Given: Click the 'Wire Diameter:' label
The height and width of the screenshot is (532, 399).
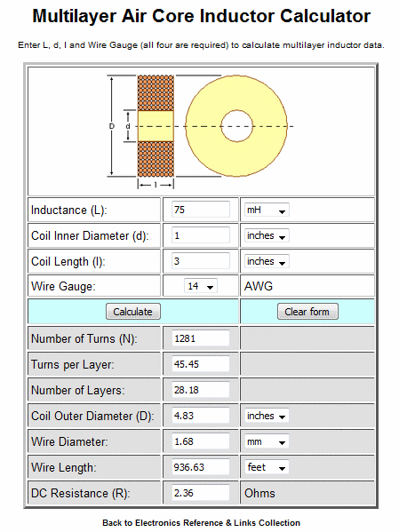Looking at the screenshot, I should (x=69, y=442).
